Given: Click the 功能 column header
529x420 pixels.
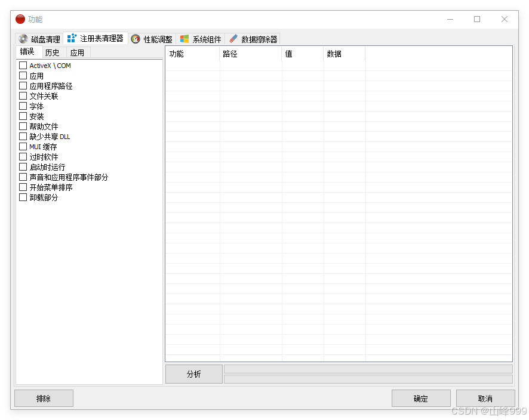Looking at the screenshot, I should pyautogui.click(x=193, y=54).
